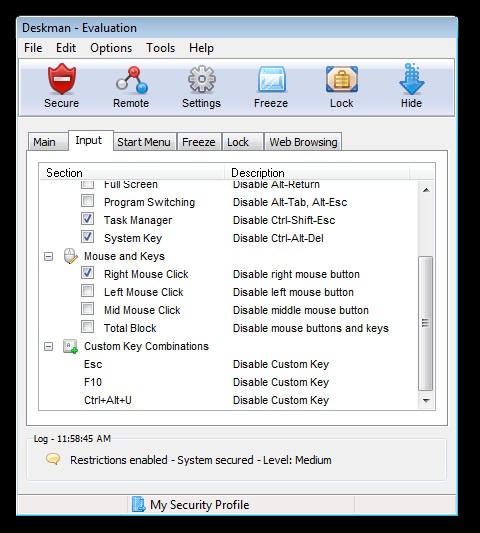Click the Freeze toolbar icon
The image size is (480, 533).
point(271,79)
